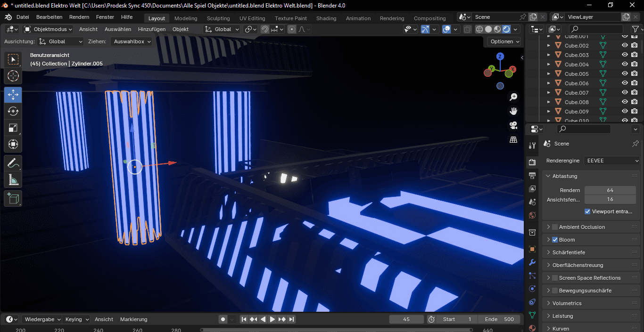Switch to the Modeling workspace tab
This screenshot has height=332, width=644.
186,18
